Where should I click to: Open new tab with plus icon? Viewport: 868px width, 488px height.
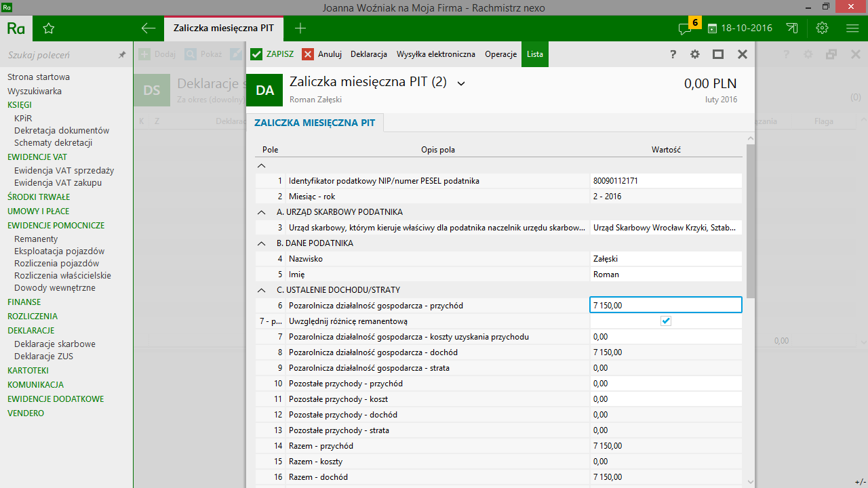300,28
